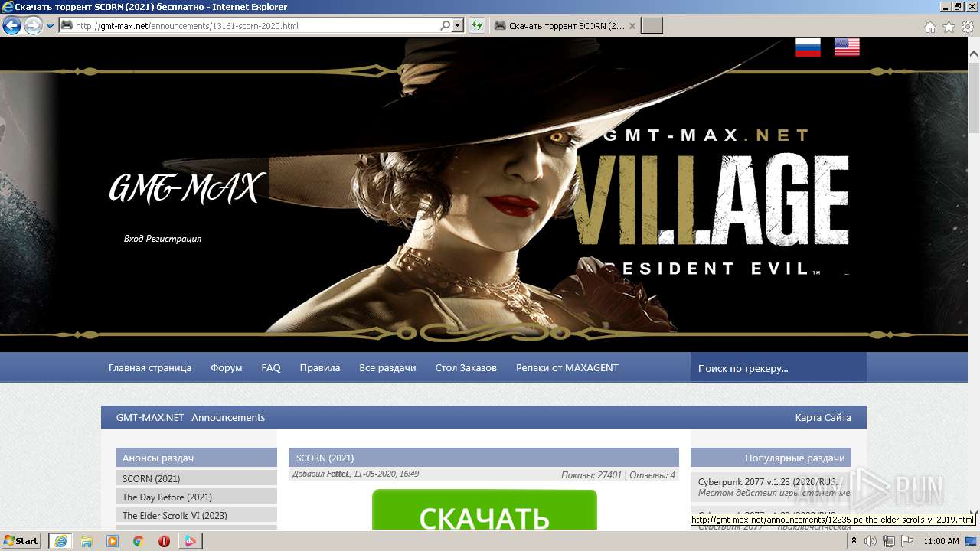This screenshot has height=551, width=980.
Task: Click the green Refresh page icon
Action: tap(477, 25)
